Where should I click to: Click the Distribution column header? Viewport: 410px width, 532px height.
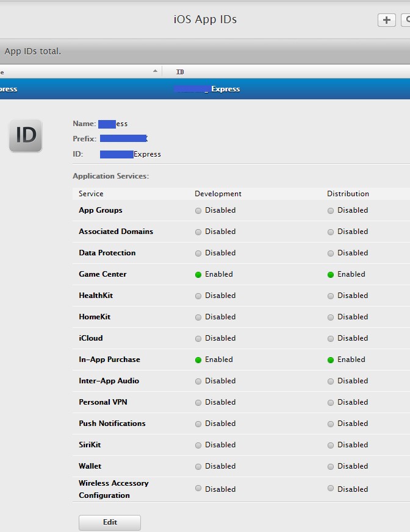[x=348, y=194]
